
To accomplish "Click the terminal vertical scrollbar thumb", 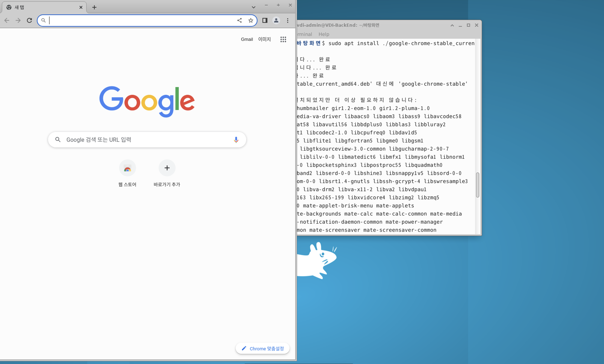I will pyautogui.click(x=477, y=185).
